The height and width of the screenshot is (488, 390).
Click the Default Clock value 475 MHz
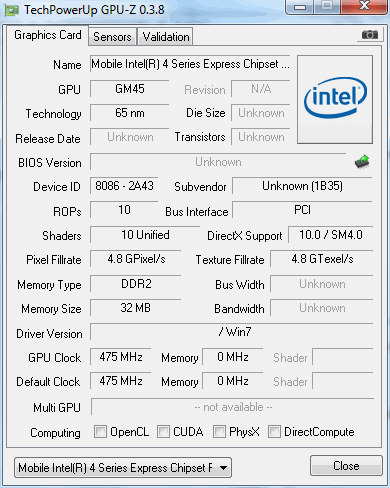[121, 381]
